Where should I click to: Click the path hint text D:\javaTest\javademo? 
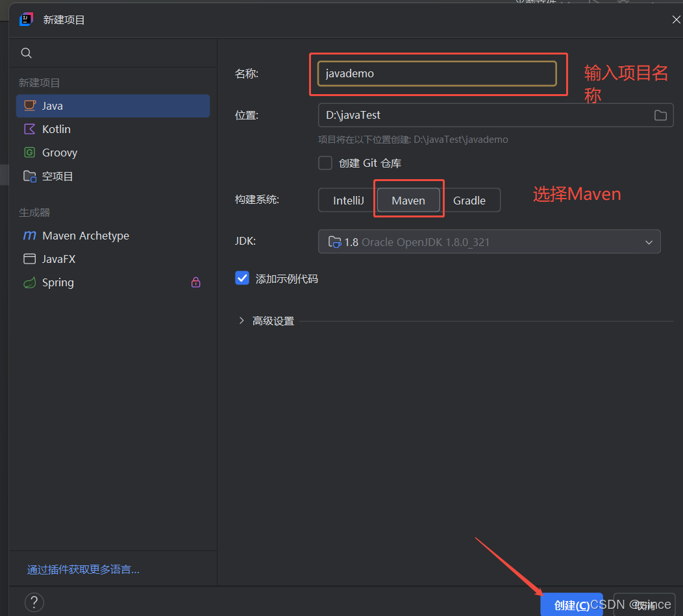(x=461, y=140)
